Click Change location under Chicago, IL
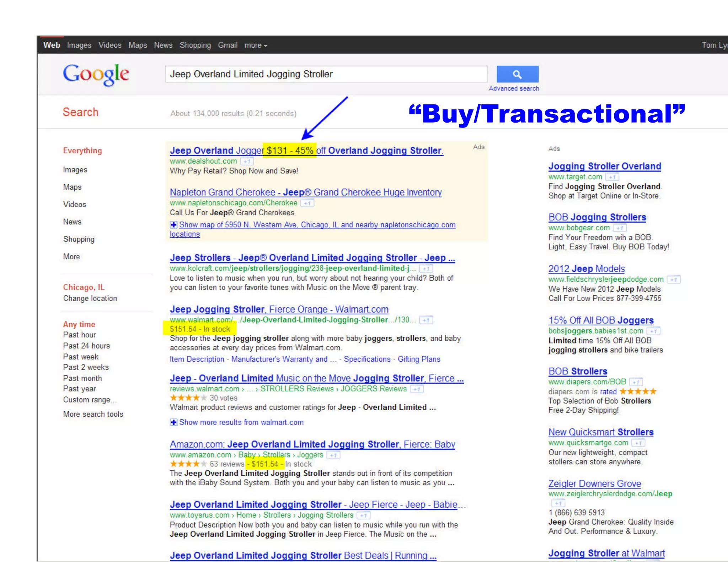The height and width of the screenshot is (562, 728). [x=90, y=298]
